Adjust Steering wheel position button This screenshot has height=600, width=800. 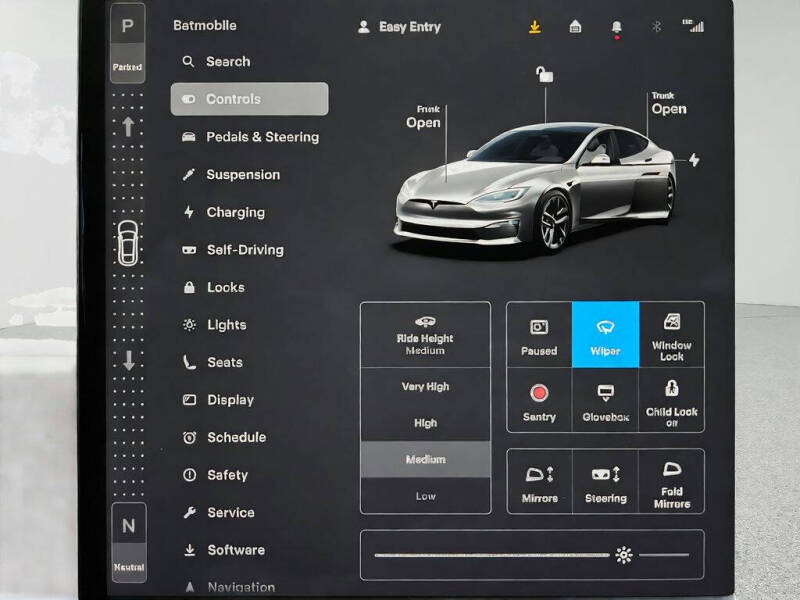pos(605,481)
